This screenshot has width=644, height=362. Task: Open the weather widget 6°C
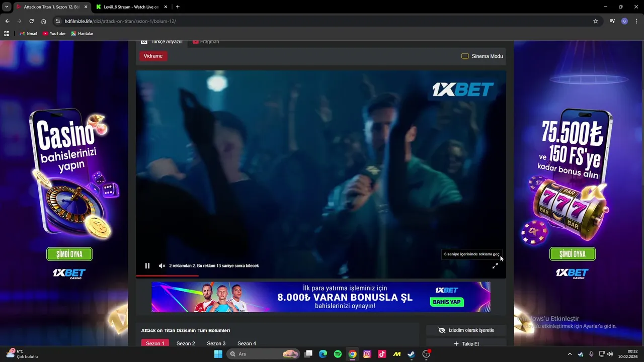pos(21,354)
